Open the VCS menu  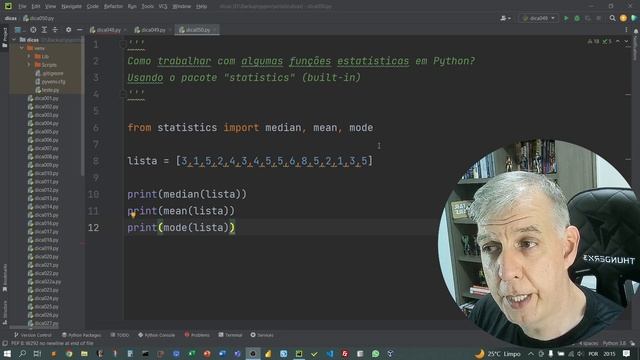[x=163, y=7]
